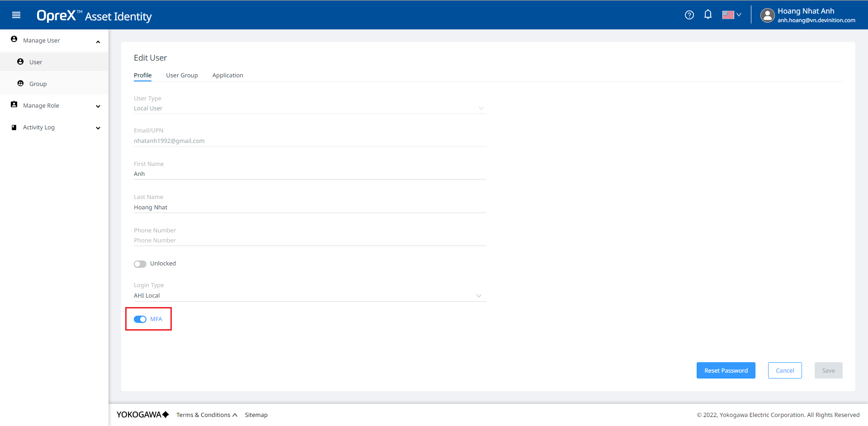View notifications bell icon
Screen dimensions: 868x426
click(x=708, y=14)
